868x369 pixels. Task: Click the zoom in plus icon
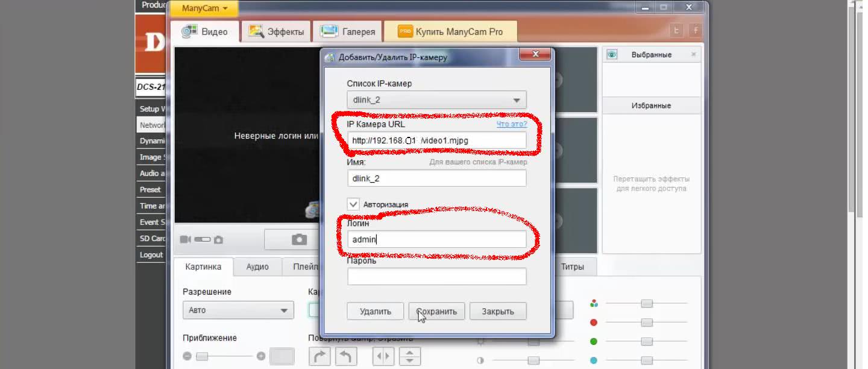pos(261,356)
